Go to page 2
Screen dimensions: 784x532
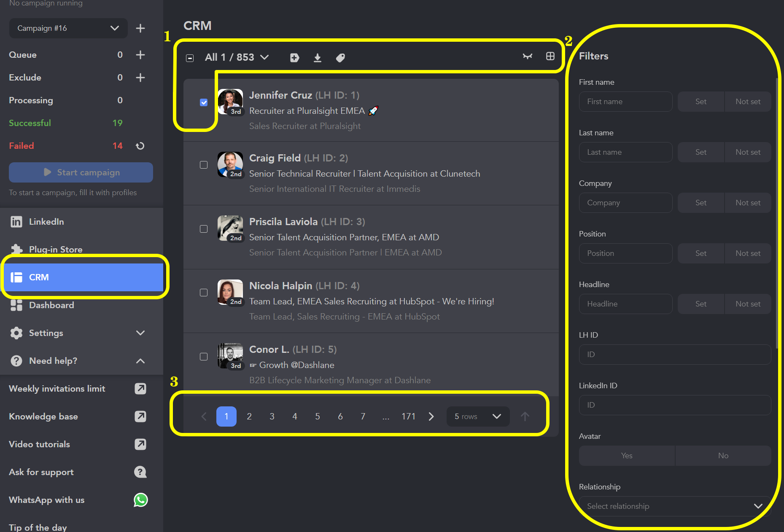[249, 416]
